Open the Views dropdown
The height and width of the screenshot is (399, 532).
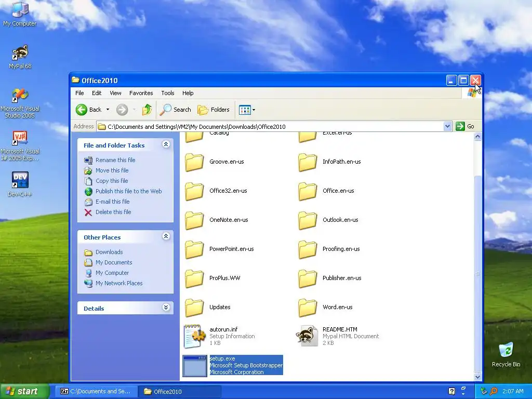247,110
